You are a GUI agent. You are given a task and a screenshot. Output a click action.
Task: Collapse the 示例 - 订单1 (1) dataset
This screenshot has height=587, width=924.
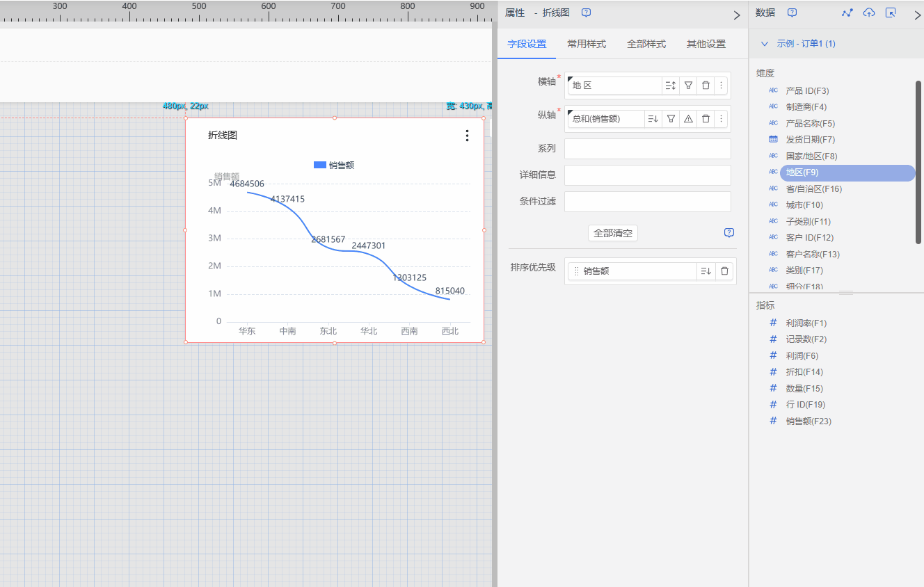(765, 44)
